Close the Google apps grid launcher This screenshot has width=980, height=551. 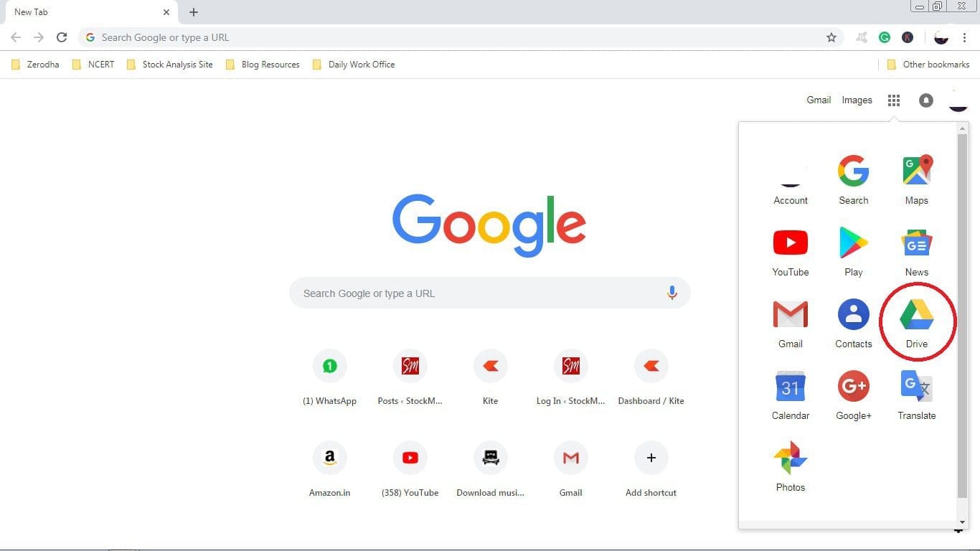pyautogui.click(x=894, y=100)
